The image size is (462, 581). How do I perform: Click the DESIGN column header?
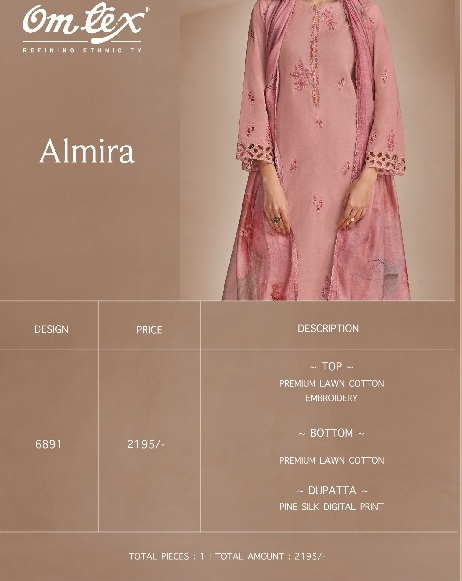tap(51, 329)
